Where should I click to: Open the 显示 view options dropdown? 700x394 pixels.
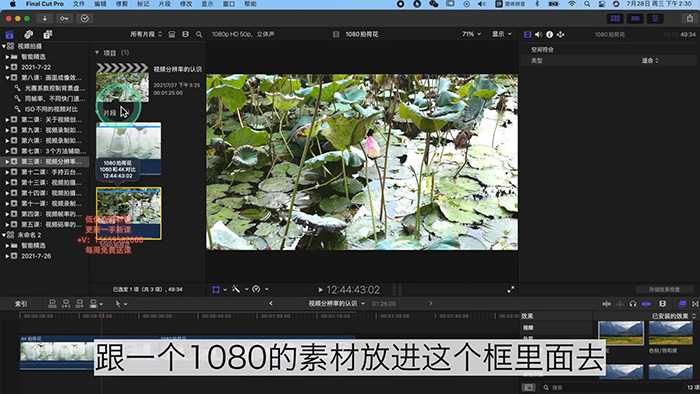(x=502, y=34)
